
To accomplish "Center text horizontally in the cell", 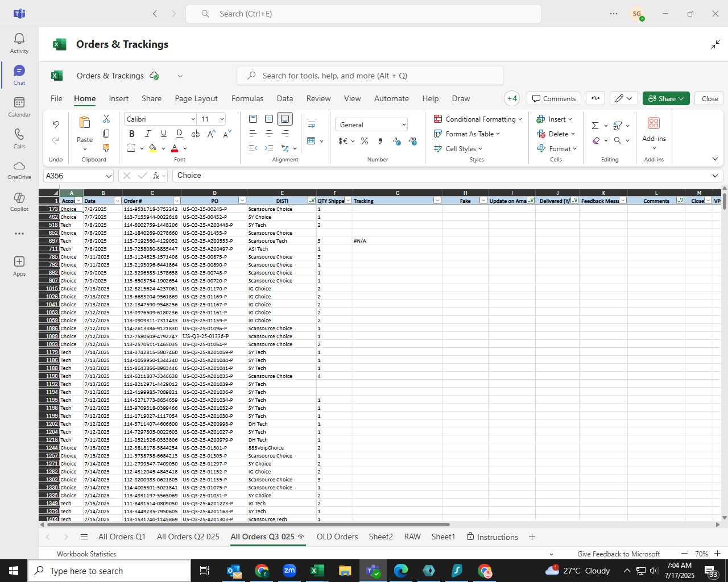I will [269, 134].
